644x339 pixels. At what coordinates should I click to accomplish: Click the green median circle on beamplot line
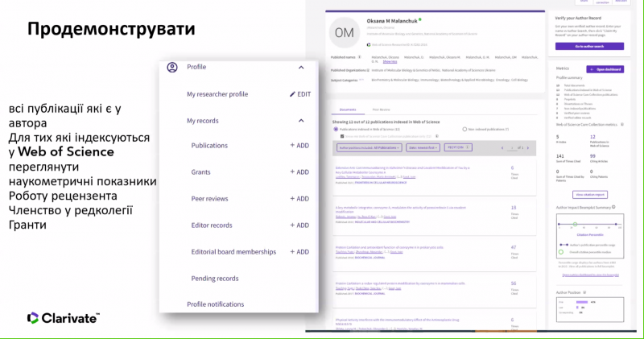coord(575,225)
